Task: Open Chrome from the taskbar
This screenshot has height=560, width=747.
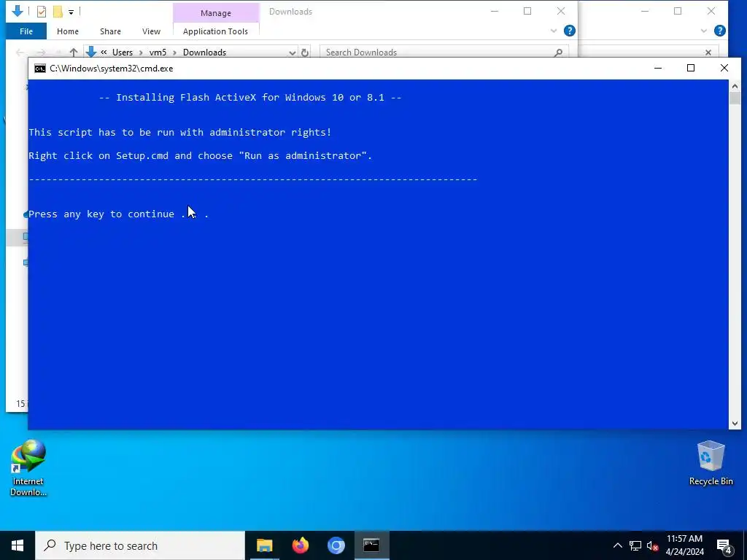Action: point(336,545)
